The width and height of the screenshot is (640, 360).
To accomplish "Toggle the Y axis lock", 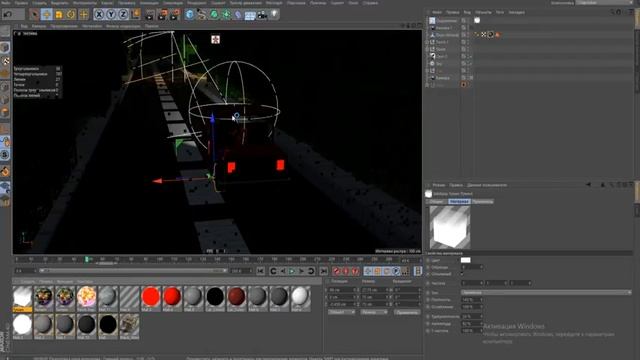I will [x=111, y=15].
